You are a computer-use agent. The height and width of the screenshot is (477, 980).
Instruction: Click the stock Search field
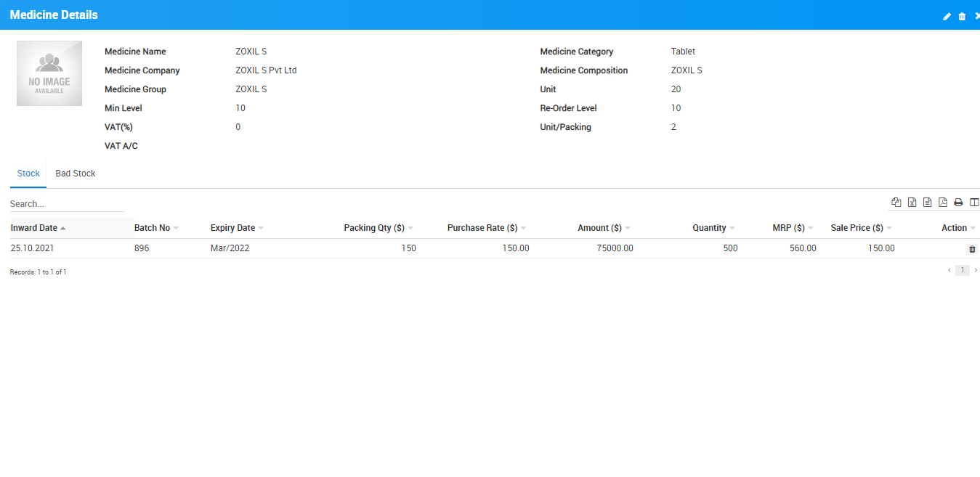[67, 204]
